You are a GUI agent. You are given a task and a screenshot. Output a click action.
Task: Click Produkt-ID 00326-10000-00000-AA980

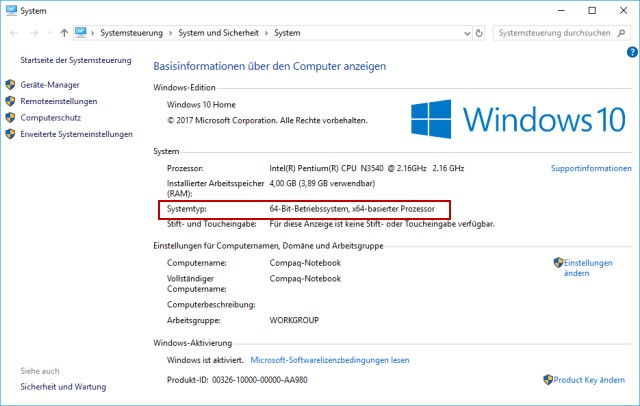[x=237, y=380]
